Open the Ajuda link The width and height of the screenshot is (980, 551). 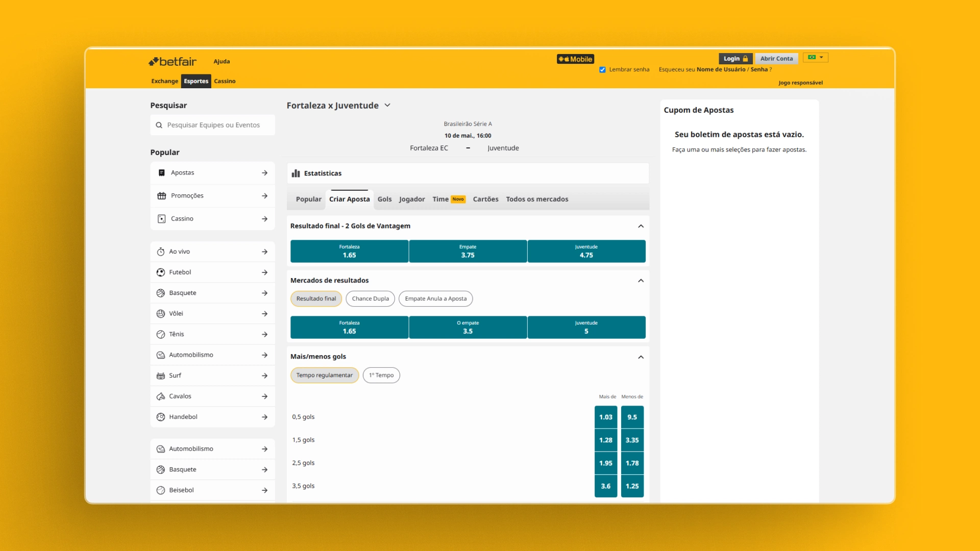[x=222, y=62]
